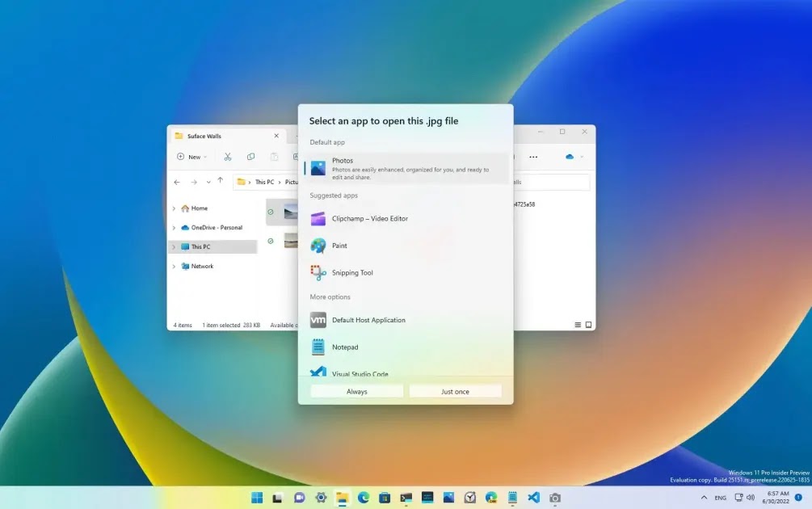Screen dimensions: 812x509
Task: Expand the This PC tree node chevron
Action: point(174,247)
